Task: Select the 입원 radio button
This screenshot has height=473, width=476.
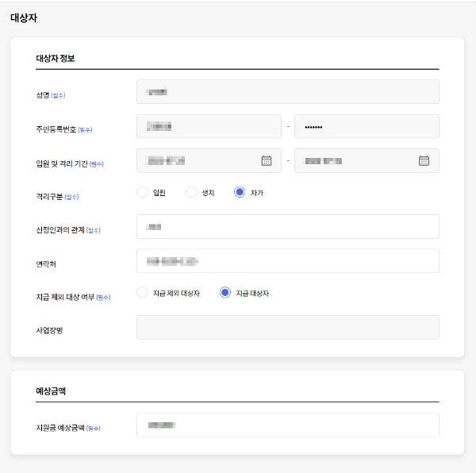Action: click(x=142, y=192)
